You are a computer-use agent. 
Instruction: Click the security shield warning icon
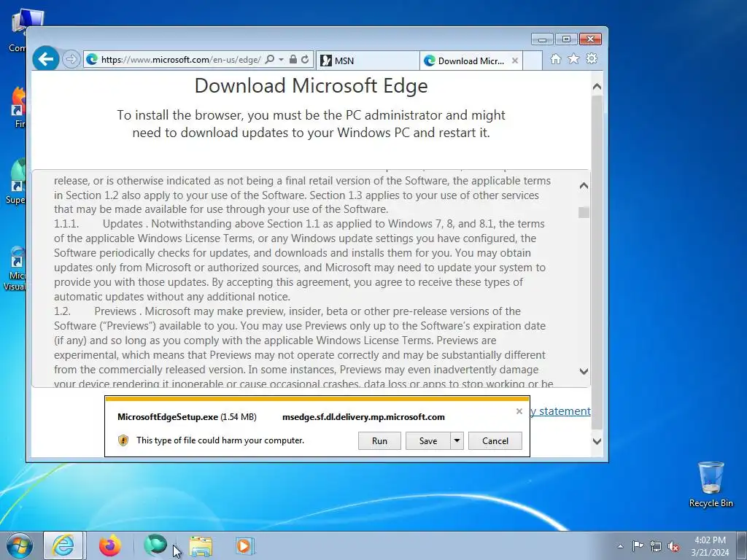coord(123,440)
